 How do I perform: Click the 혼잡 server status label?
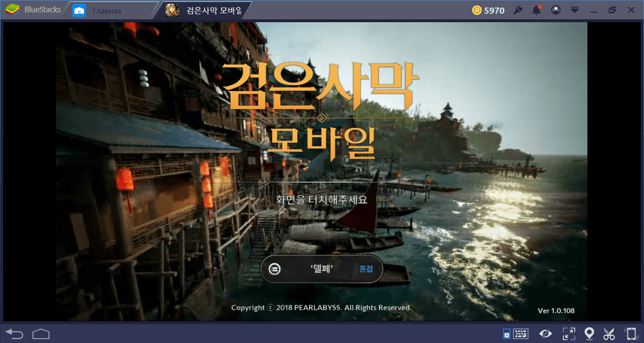click(x=366, y=269)
